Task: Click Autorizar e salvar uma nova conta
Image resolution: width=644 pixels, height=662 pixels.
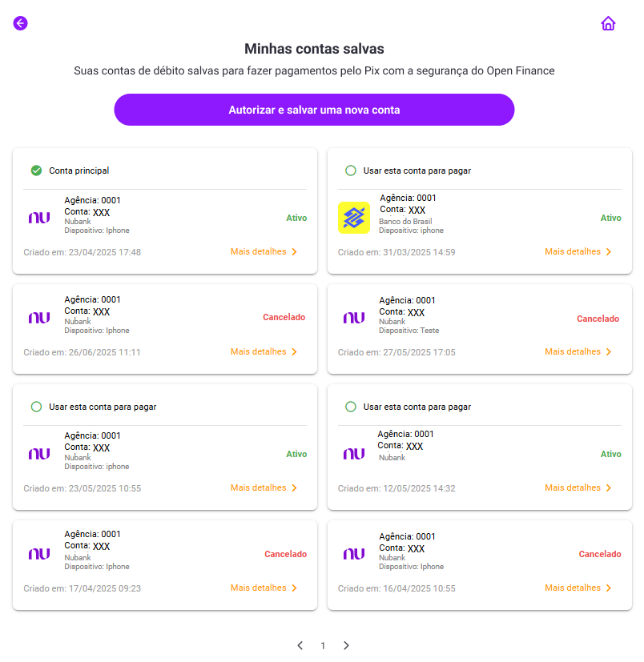Action: point(314,110)
